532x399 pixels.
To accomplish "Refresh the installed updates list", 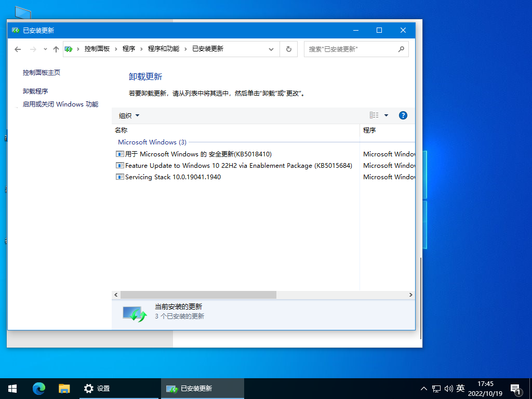I will (x=288, y=48).
